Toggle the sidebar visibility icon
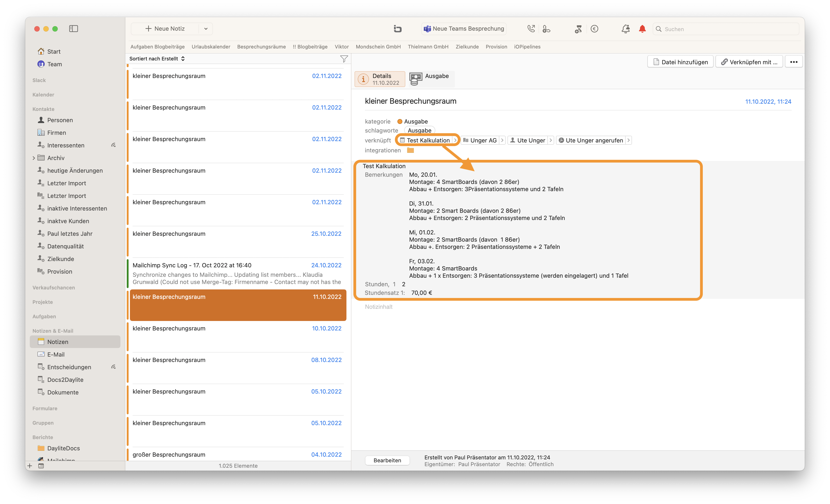 click(74, 29)
